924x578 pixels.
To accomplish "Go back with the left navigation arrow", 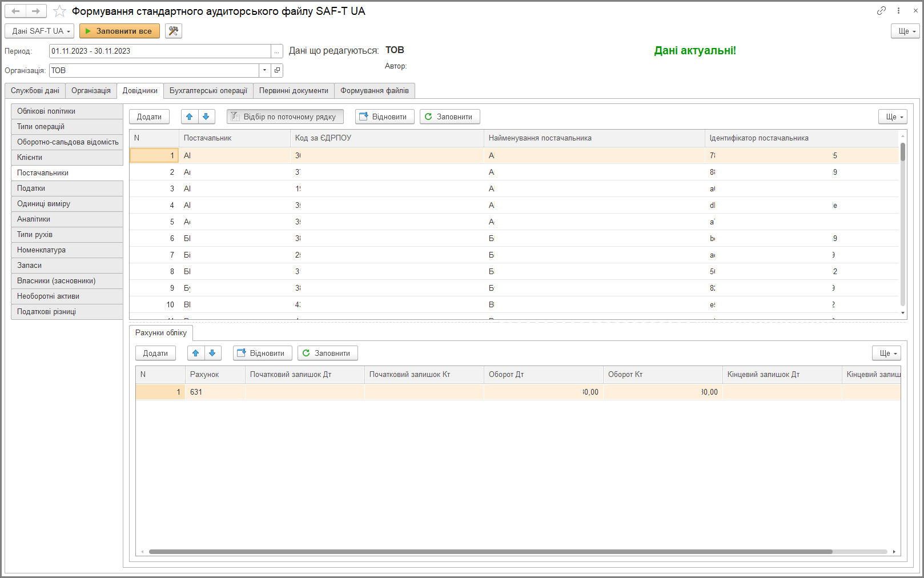I will [x=15, y=11].
